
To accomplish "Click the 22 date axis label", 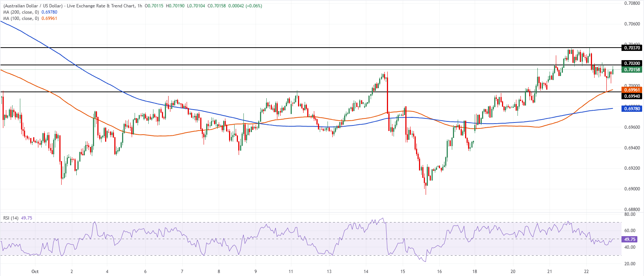I will tap(586, 272).
